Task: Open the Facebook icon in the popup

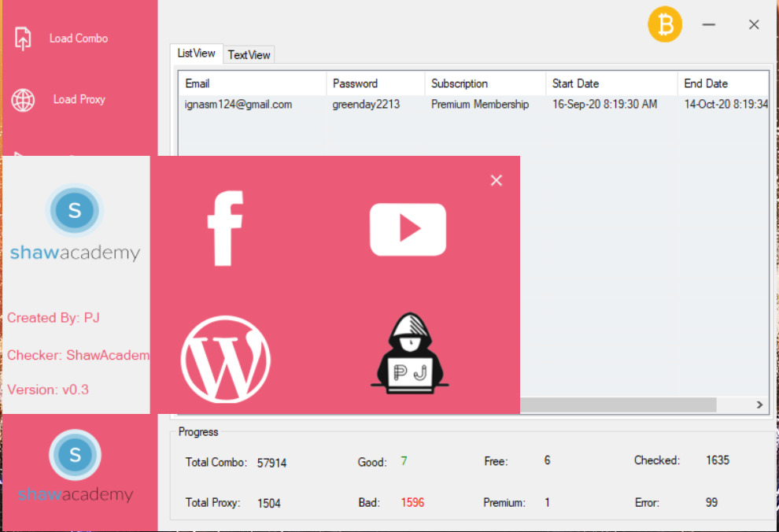Action: click(225, 228)
